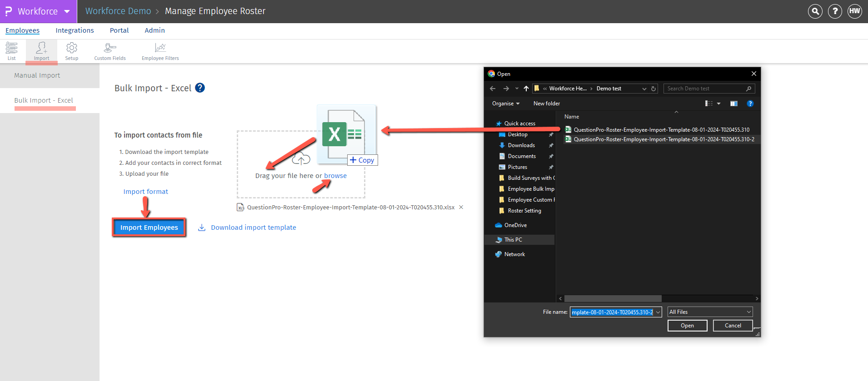Click the Import Employees button
This screenshot has height=381, width=868.
pos(149,228)
